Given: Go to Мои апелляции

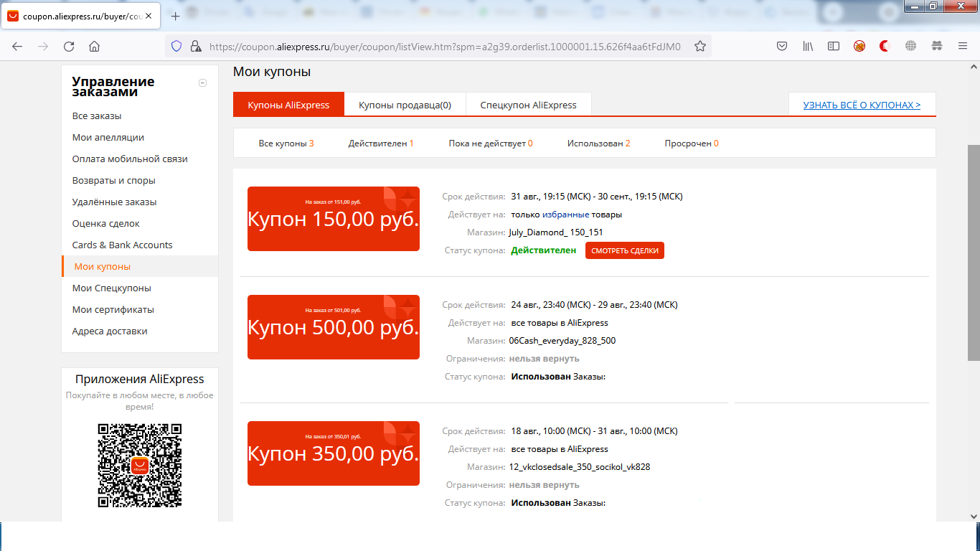Looking at the screenshot, I should (x=108, y=138).
